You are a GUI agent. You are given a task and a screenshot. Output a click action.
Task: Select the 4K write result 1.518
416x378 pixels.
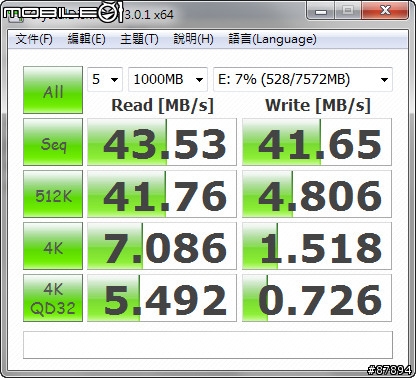coord(317,246)
